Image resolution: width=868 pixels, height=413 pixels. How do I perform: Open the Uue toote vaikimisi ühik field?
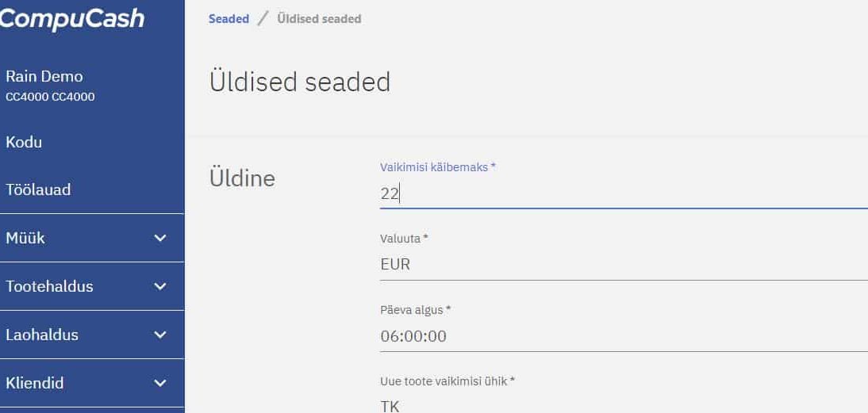(619, 404)
